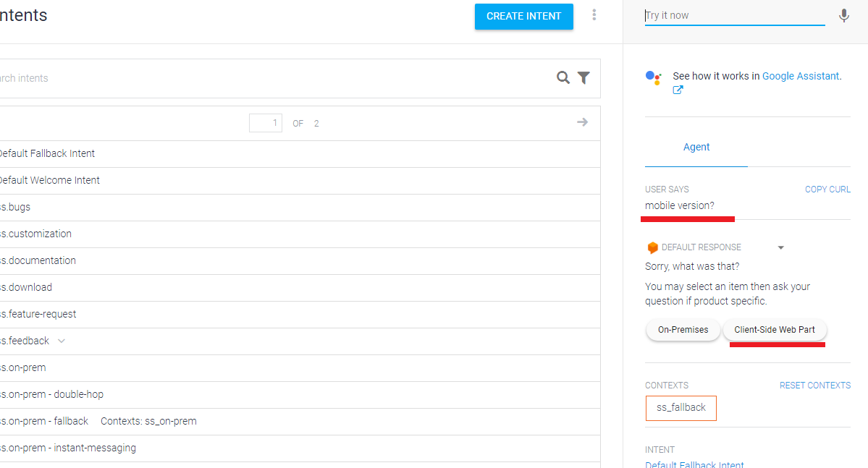
Task: Select the ss_fallback context tag
Action: pos(681,408)
